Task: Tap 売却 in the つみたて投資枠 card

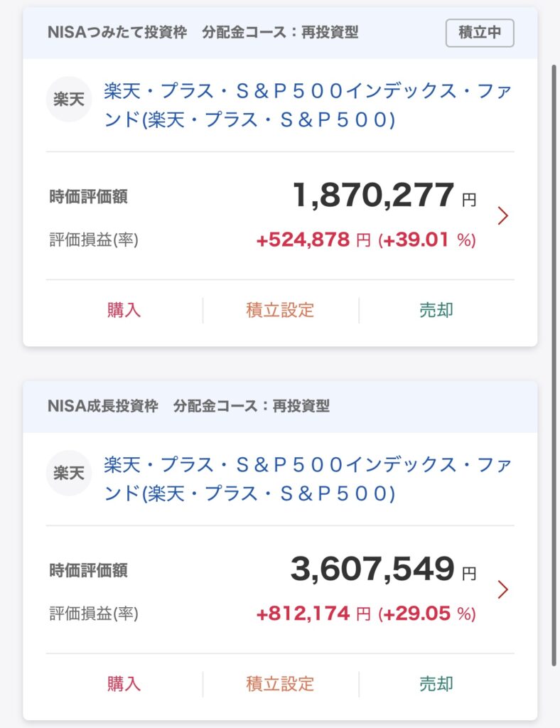Action: [x=436, y=310]
